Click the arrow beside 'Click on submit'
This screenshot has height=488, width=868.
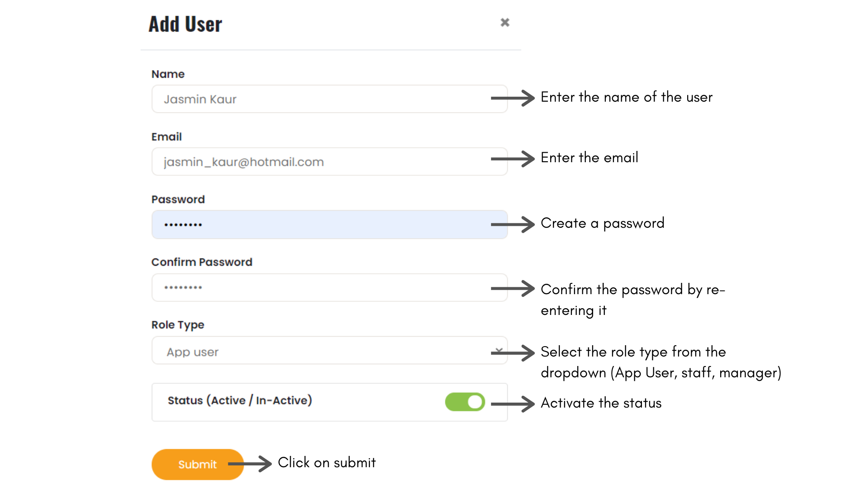click(x=250, y=464)
